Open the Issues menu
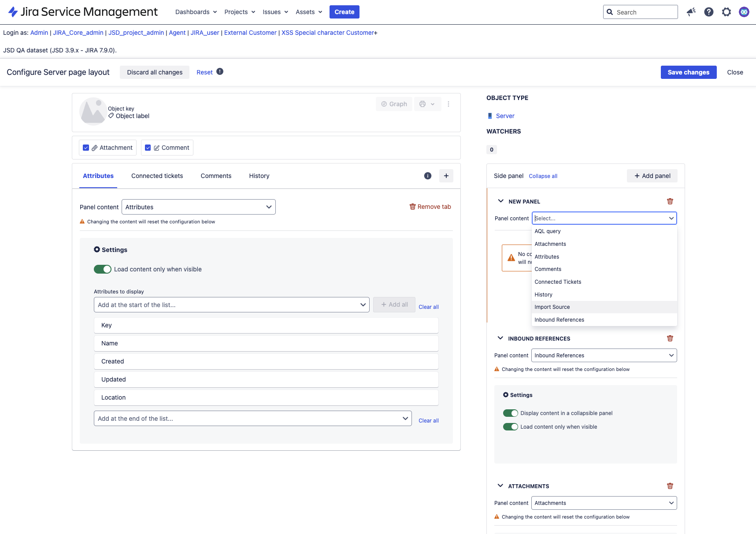The height and width of the screenshot is (534, 756). pos(275,12)
